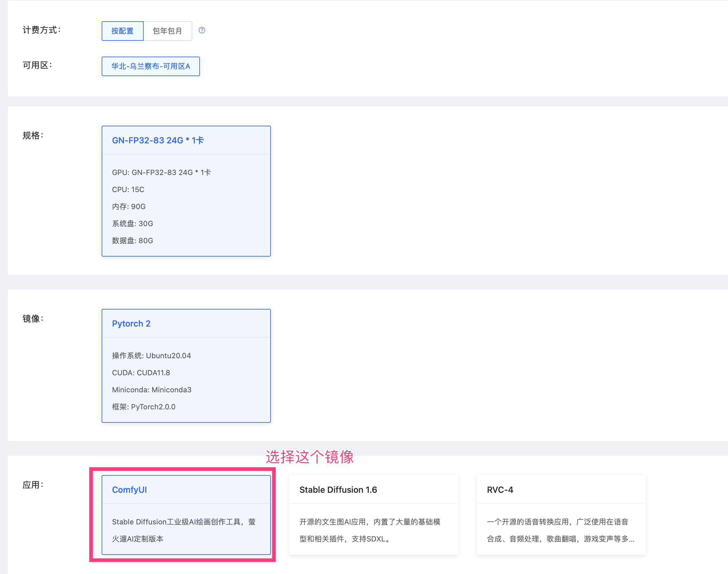Click the billing method help question icon
The width and height of the screenshot is (728, 574).
coord(202,30)
